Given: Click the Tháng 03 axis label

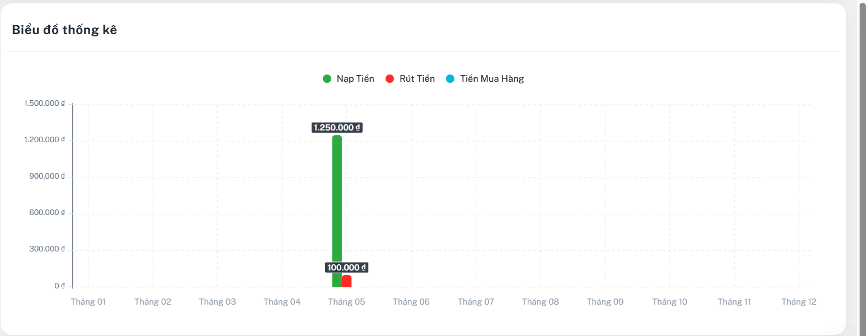Looking at the screenshot, I should [218, 302].
